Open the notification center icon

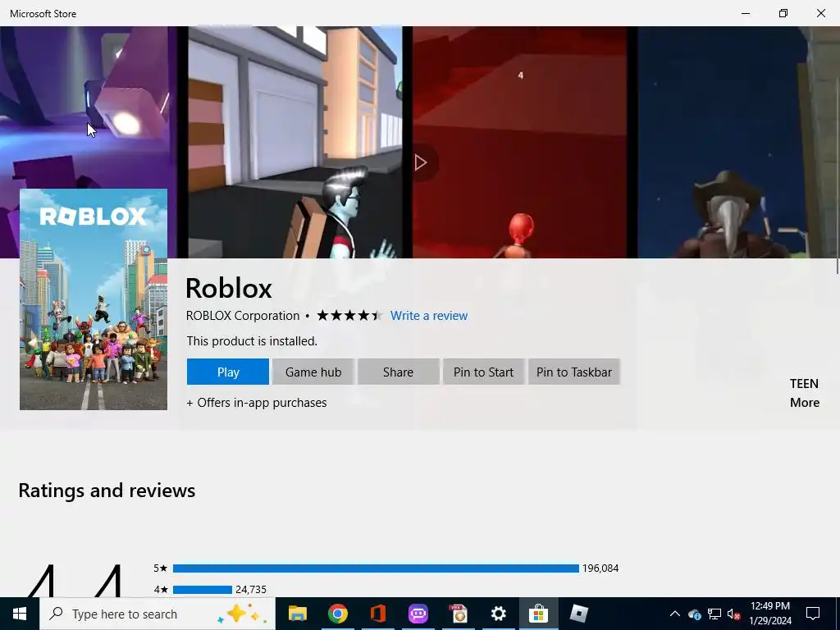click(x=813, y=614)
